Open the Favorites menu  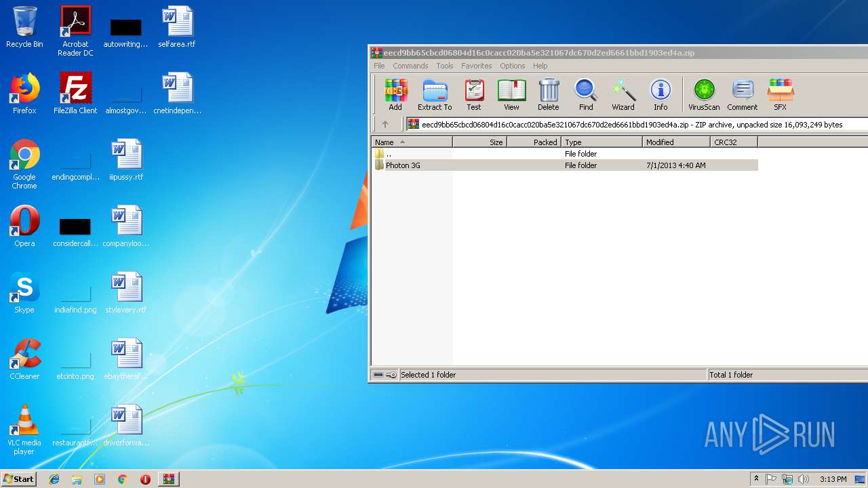[477, 66]
